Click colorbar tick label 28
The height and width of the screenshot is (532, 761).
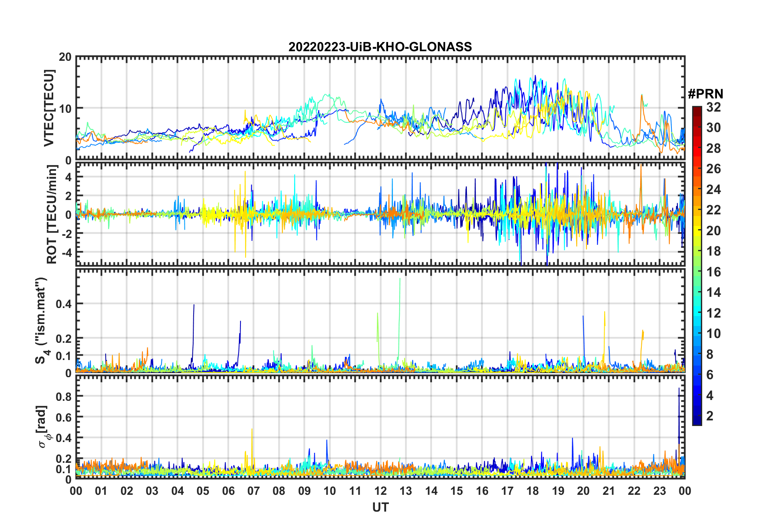pyautogui.click(x=713, y=148)
